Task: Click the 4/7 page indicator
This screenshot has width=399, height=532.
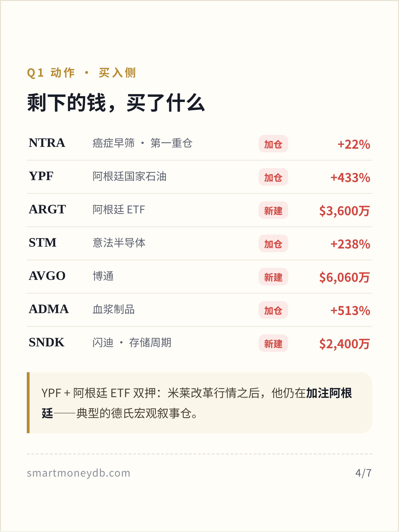Action: (363, 473)
